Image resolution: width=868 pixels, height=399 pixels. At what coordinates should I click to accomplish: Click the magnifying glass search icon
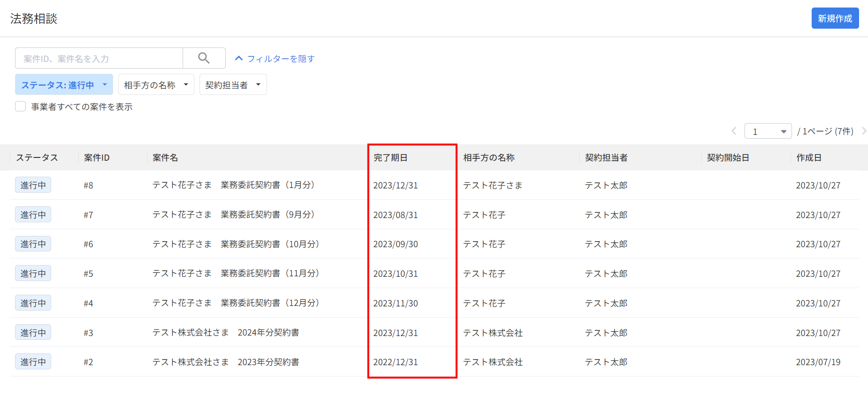pos(204,58)
